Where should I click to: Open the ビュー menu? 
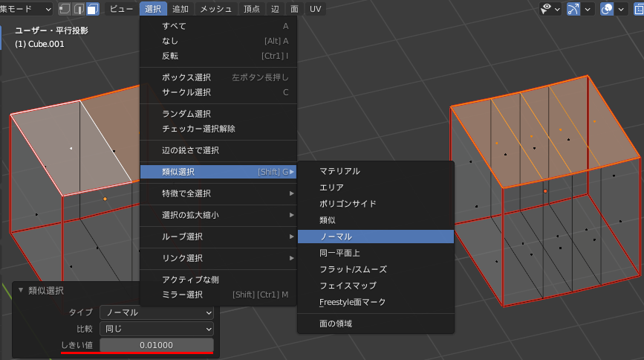[121, 9]
